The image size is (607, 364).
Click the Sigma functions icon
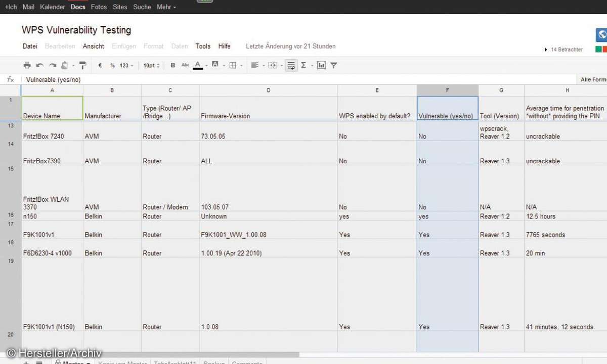[303, 65]
